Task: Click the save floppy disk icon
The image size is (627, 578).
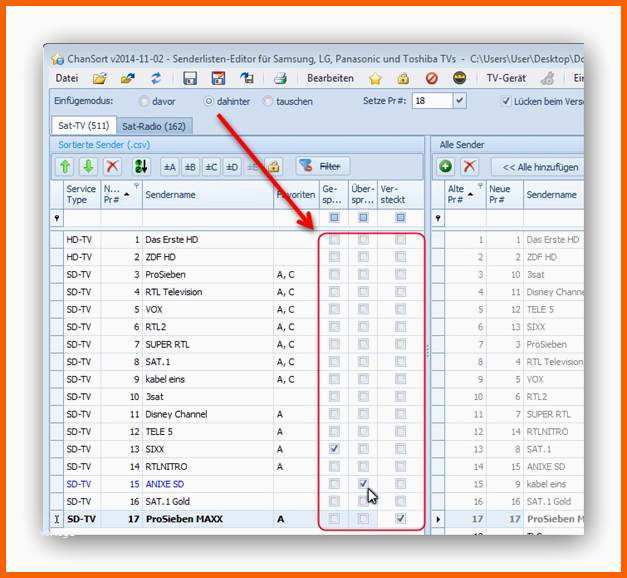Action: pyautogui.click(x=190, y=78)
